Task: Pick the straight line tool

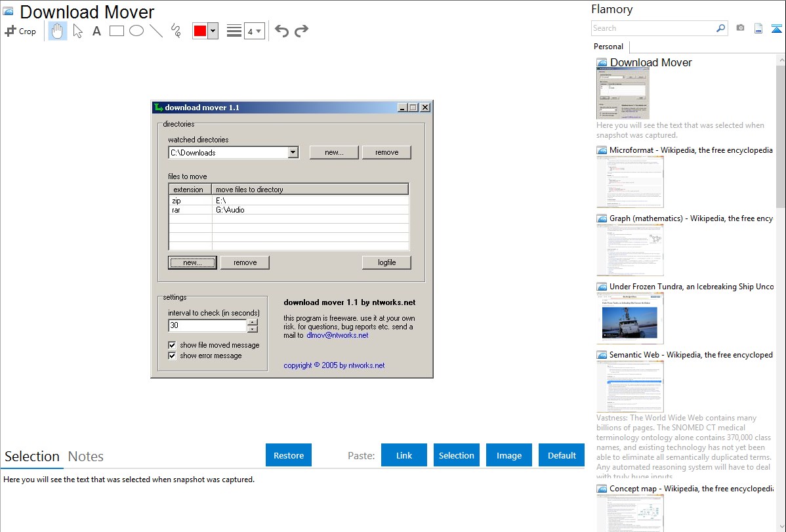Action: click(x=156, y=31)
